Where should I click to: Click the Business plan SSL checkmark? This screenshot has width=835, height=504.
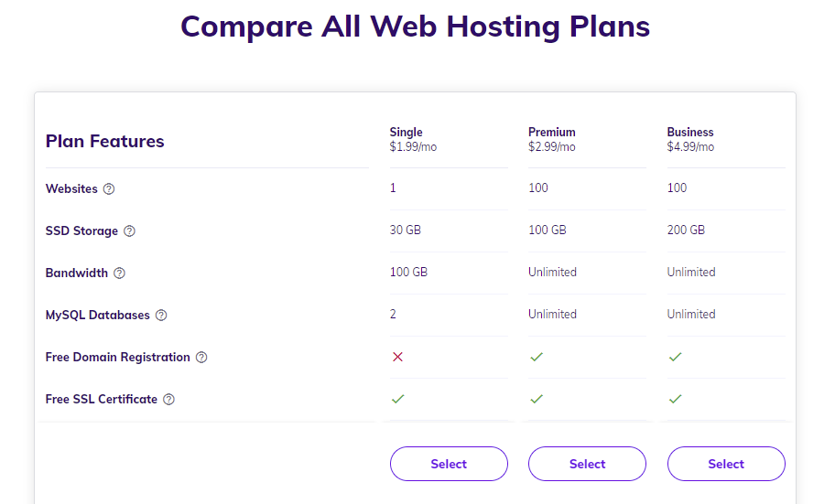point(676,399)
